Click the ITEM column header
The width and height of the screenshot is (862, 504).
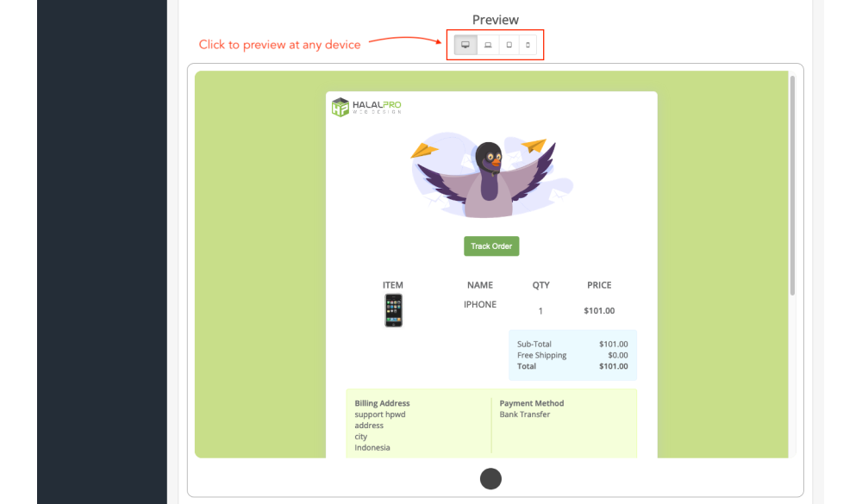tap(393, 285)
